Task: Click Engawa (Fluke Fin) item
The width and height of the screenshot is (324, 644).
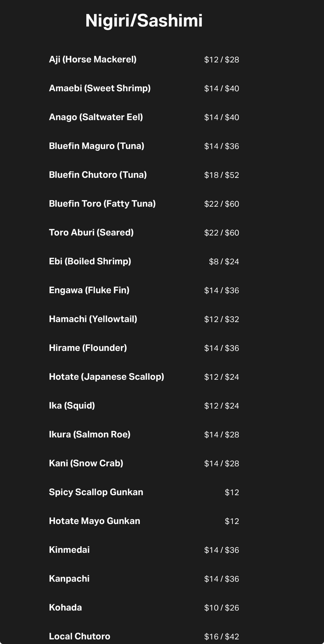Action: (144, 290)
